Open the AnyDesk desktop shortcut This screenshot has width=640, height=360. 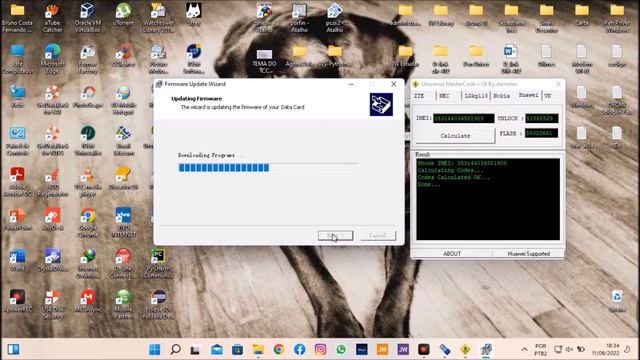tap(53, 220)
